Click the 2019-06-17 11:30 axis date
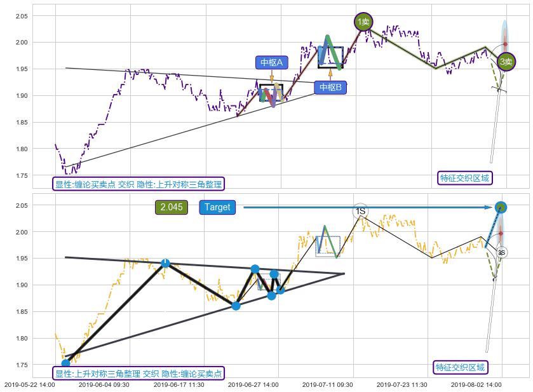533x392 pixels. (179, 384)
